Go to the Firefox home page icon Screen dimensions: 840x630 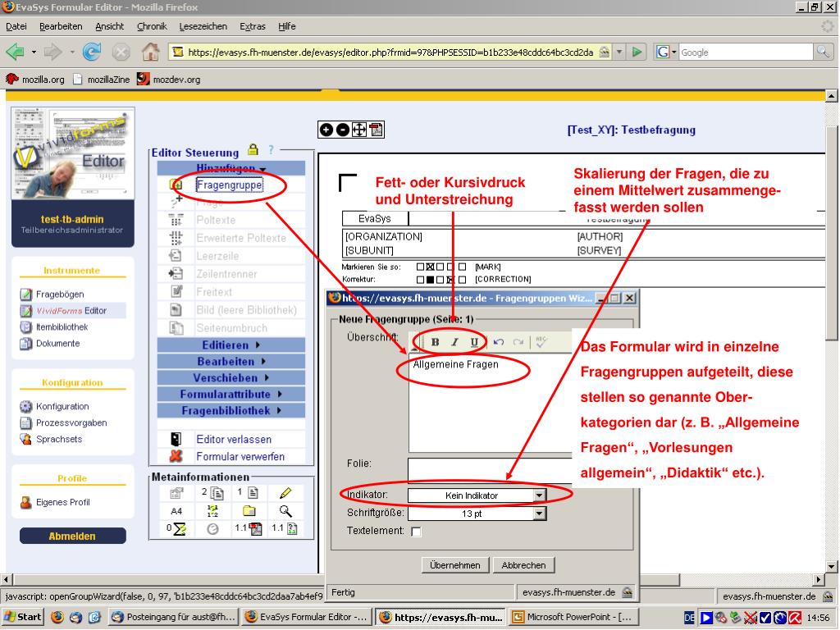coord(151,52)
